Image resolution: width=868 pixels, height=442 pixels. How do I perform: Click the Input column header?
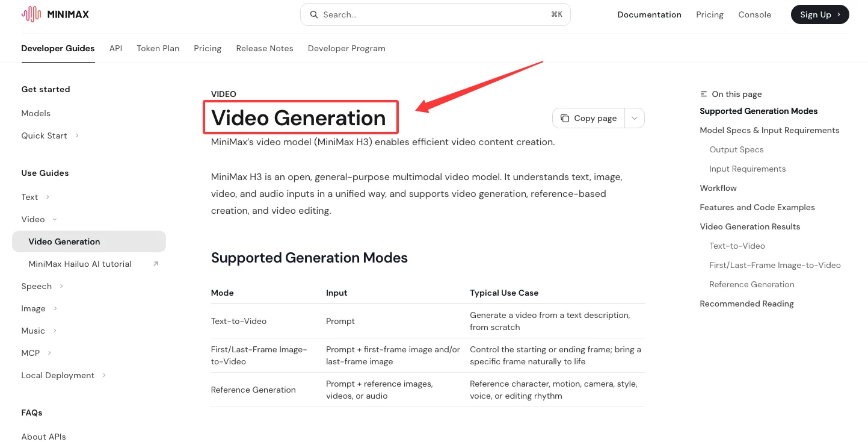337,293
